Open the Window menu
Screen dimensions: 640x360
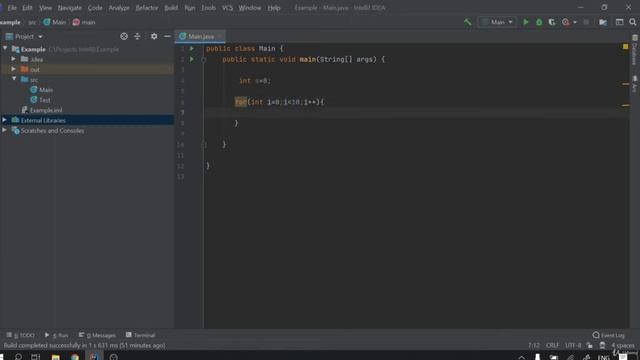250,8
